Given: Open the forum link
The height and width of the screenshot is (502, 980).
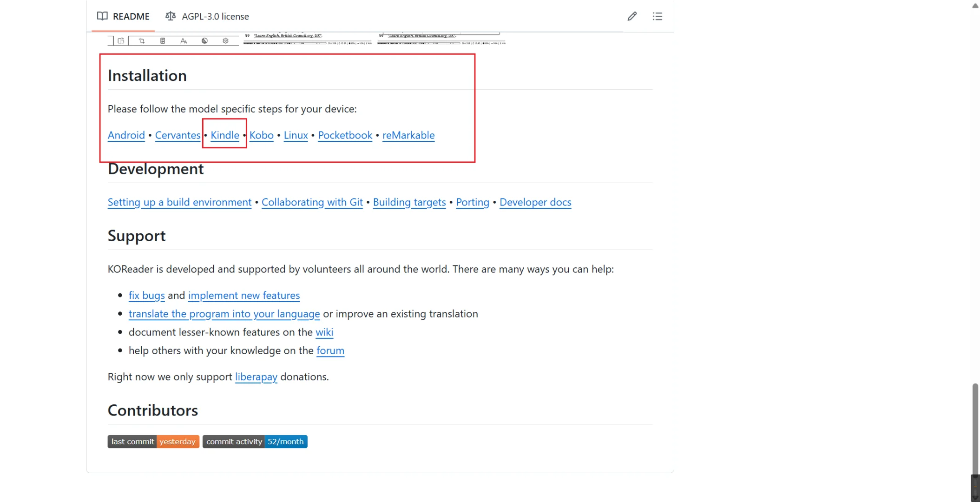Looking at the screenshot, I should [x=330, y=350].
